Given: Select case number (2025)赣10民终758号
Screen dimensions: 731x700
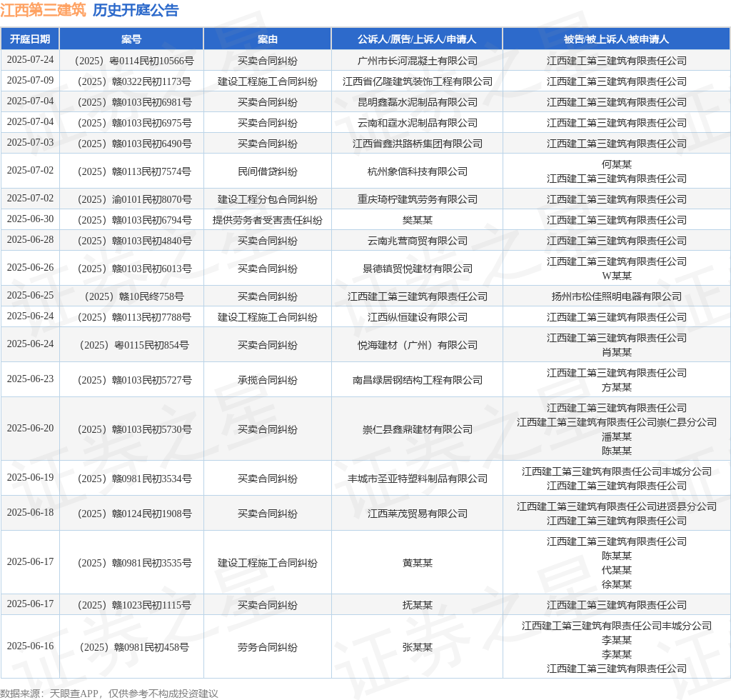Looking at the screenshot, I should (133, 296).
